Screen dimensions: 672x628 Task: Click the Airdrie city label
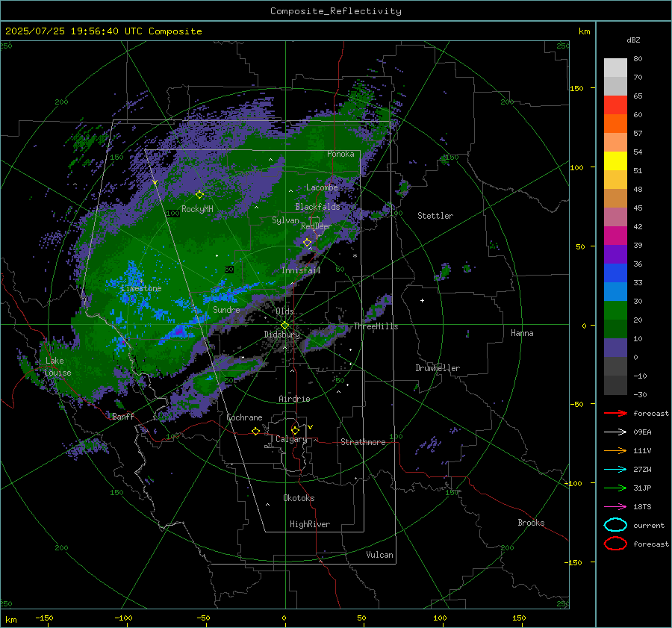294,399
